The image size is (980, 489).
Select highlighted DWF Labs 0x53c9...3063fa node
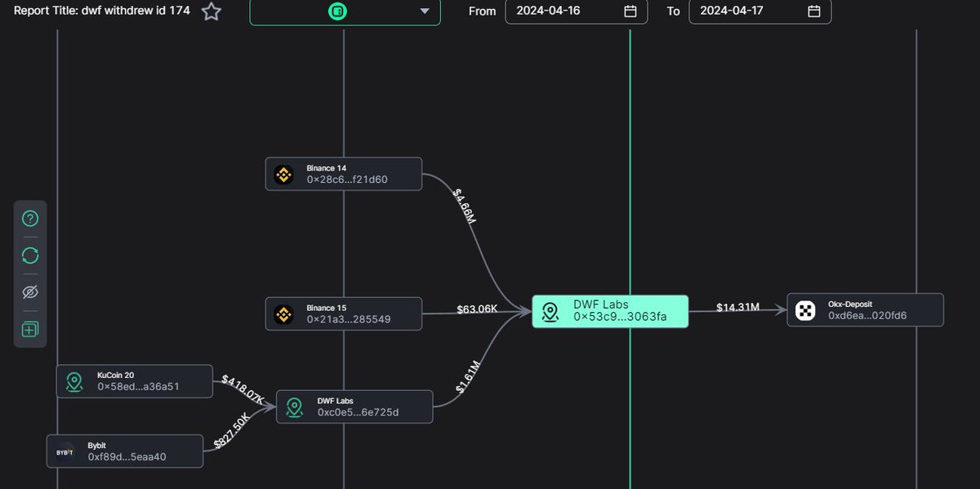pos(611,311)
